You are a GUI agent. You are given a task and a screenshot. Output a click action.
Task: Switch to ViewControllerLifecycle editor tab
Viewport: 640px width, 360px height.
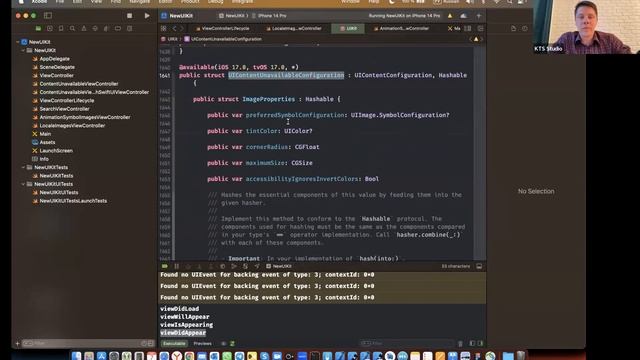(x=223, y=29)
